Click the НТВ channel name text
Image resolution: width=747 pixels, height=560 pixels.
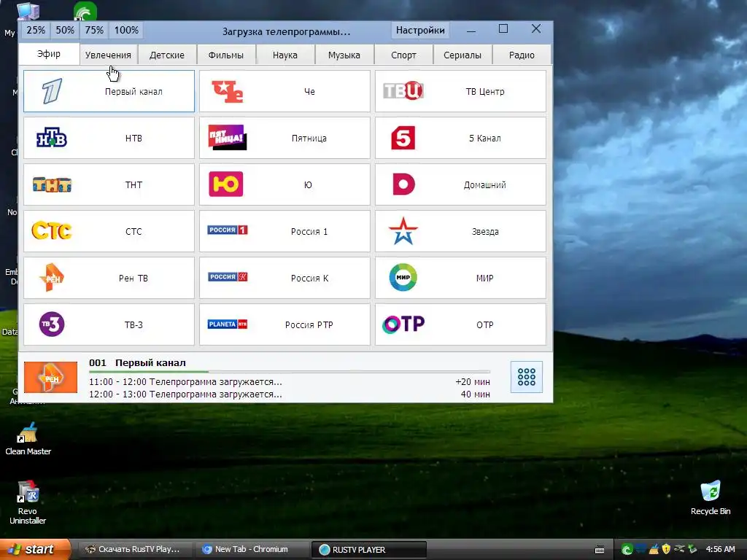(133, 138)
